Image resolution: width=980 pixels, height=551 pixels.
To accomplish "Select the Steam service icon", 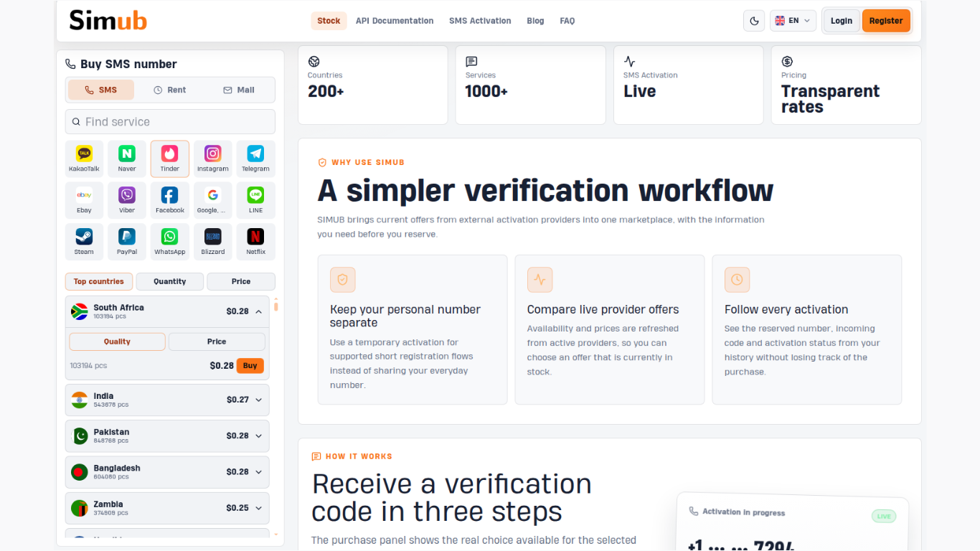I will pos(84,242).
